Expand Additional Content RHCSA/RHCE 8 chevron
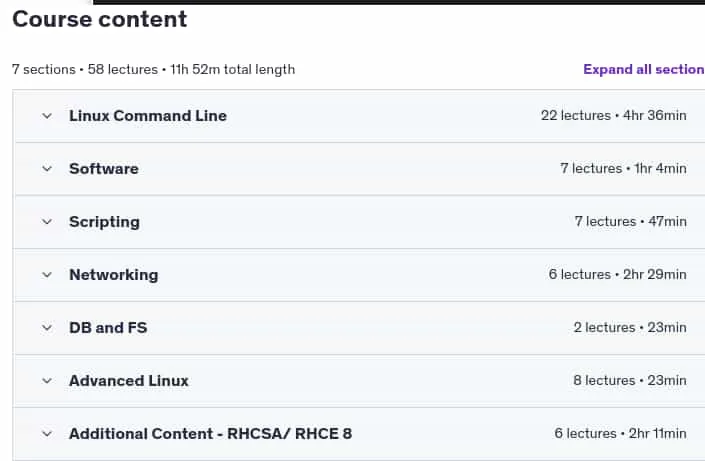 [47, 434]
